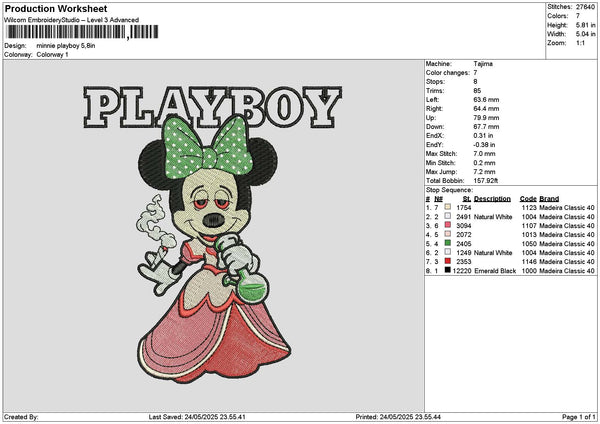Click the EndY value '-0.38 in'
This screenshot has width=600, height=424.
click(484, 145)
